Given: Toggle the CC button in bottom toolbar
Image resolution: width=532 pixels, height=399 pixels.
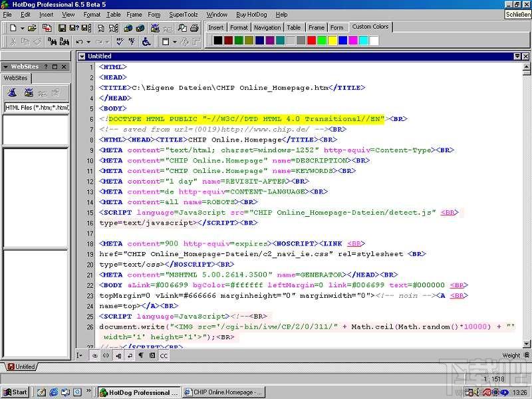Looking at the screenshot, I should click(164, 356).
